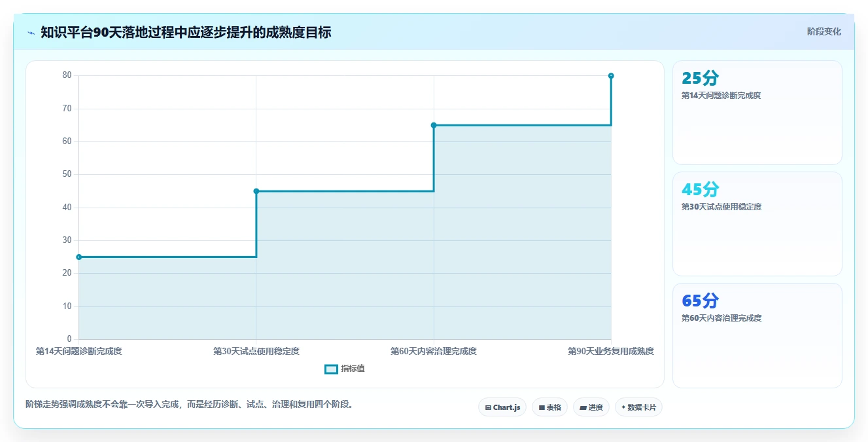Click the data point at value 80
The height and width of the screenshot is (442, 868).
click(611, 76)
